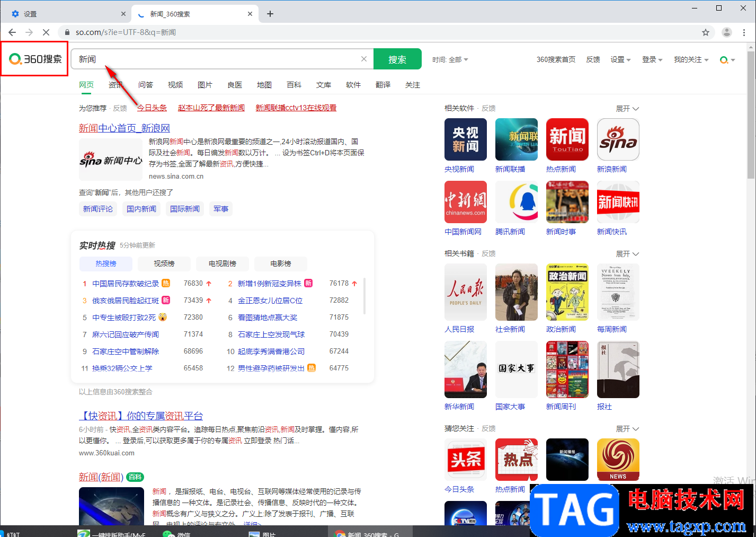This screenshot has height=537, width=756.
Task: Switch to the 问答 search tab
Action: click(146, 85)
